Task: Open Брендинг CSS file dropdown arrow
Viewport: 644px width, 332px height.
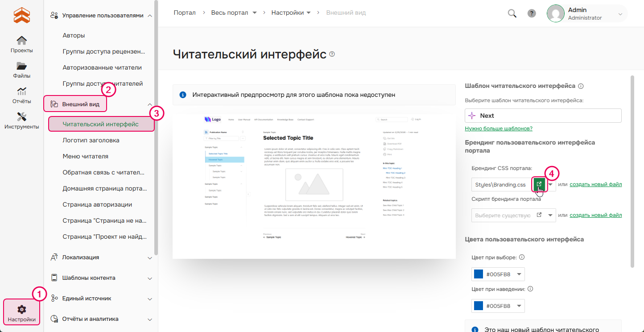Action: coord(551,184)
